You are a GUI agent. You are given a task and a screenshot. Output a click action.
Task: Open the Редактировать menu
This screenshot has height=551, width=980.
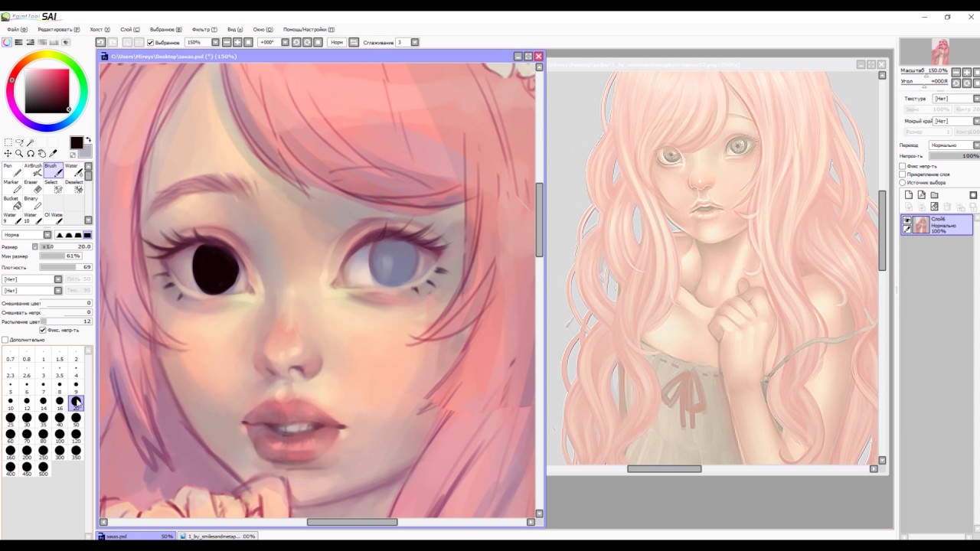click(57, 30)
